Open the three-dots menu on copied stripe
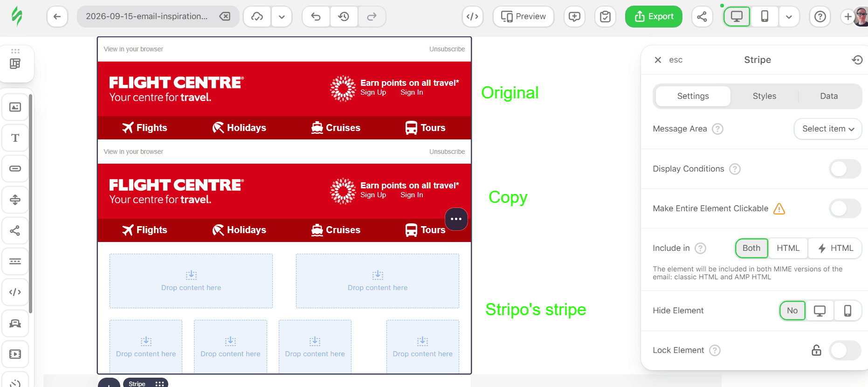The height and width of the screenshot is (387, 868). (x=456, y=219)
